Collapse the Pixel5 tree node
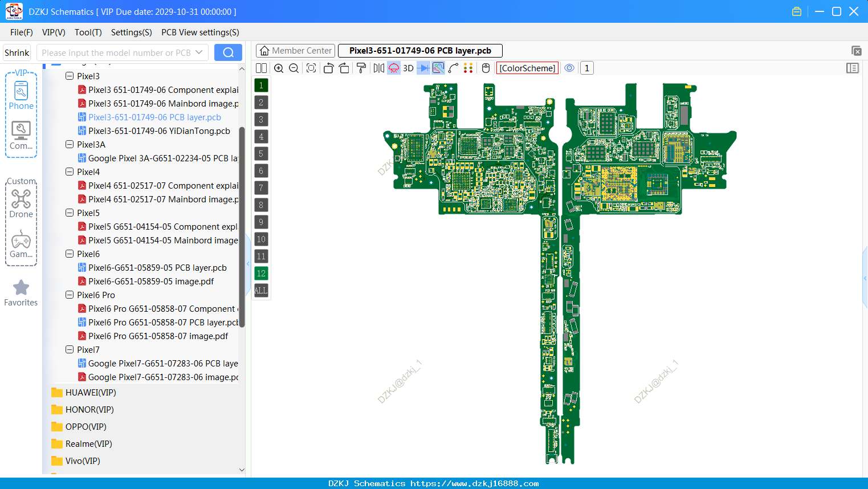 [x=70, y=213]
